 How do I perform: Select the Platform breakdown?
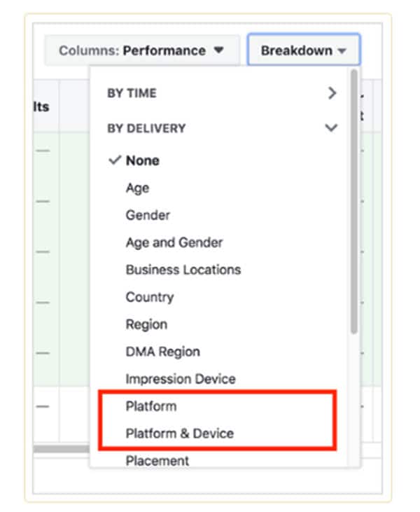151,406
